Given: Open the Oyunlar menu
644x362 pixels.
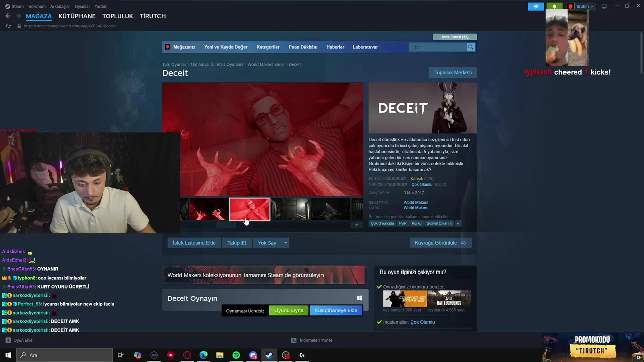Looking at the screenshot, I should [x=83, y=6].
